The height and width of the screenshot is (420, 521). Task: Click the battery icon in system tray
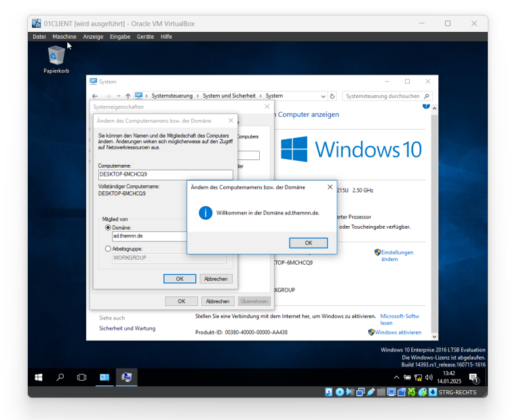(x=407, y=377)
